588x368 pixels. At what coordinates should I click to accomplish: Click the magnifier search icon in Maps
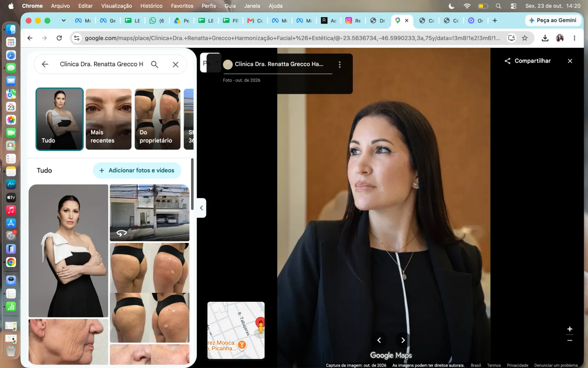click(155, 64)
